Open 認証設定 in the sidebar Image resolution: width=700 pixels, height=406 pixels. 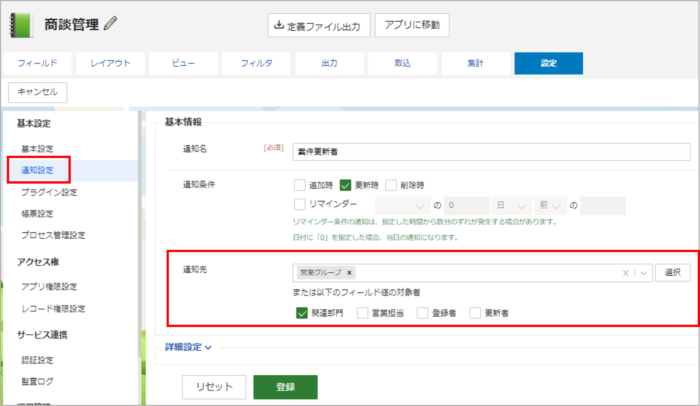(38, 360)
